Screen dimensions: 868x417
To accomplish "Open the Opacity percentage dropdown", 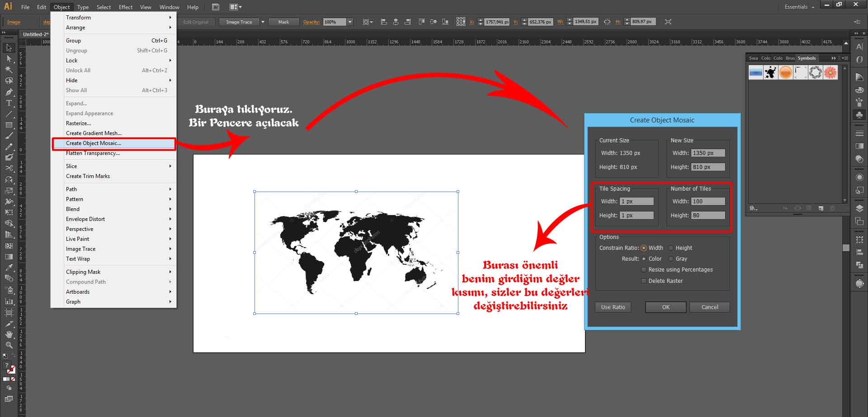I will pyautogui.click(x=349, y=22).
